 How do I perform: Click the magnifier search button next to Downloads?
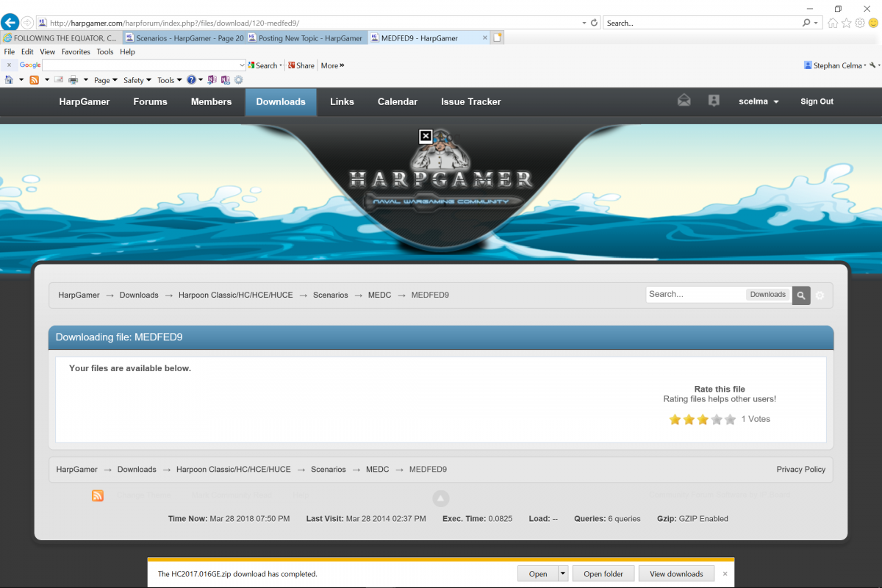pyautogui.click(x=800, y=295)
